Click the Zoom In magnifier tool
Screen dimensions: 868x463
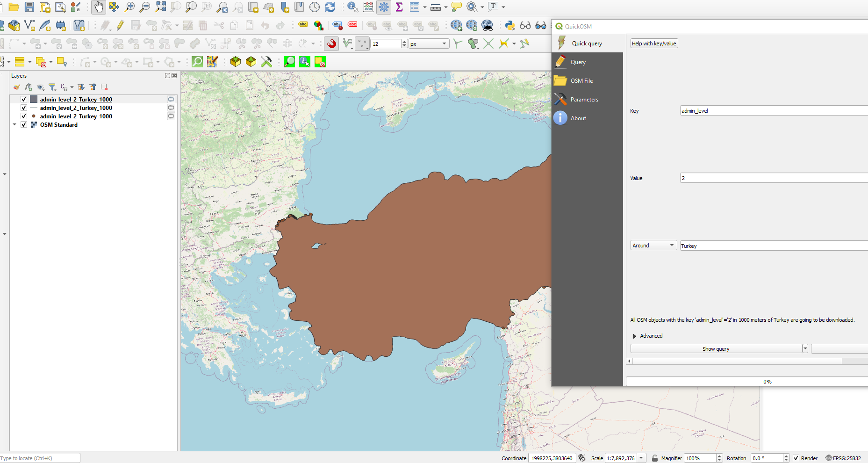(x=129, y=7)
